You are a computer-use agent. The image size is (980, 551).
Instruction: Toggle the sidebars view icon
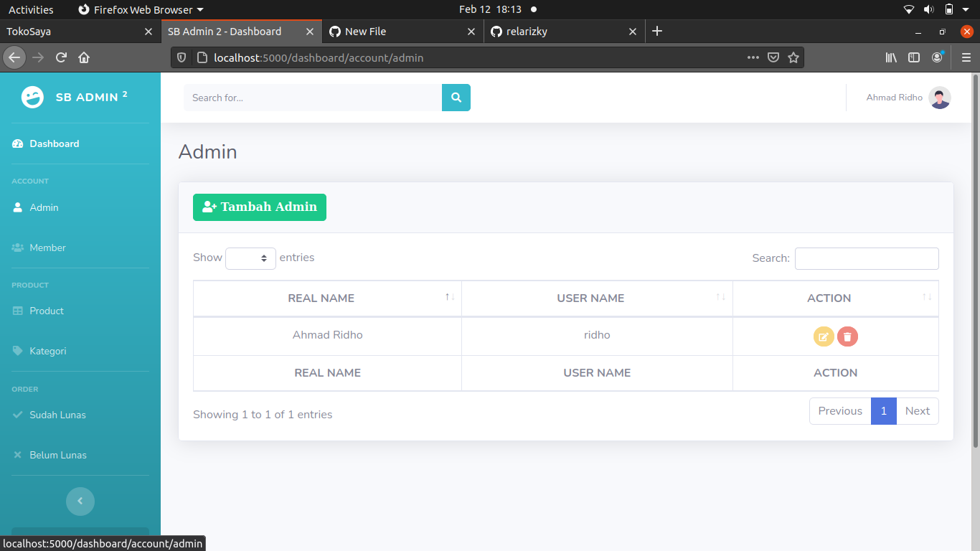point(914,57)
